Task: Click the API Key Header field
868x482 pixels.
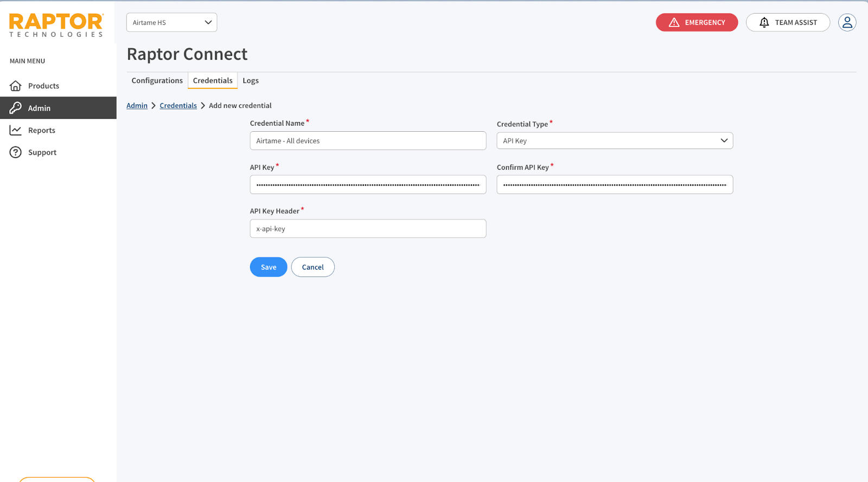Action: click(x=368, y=228)
